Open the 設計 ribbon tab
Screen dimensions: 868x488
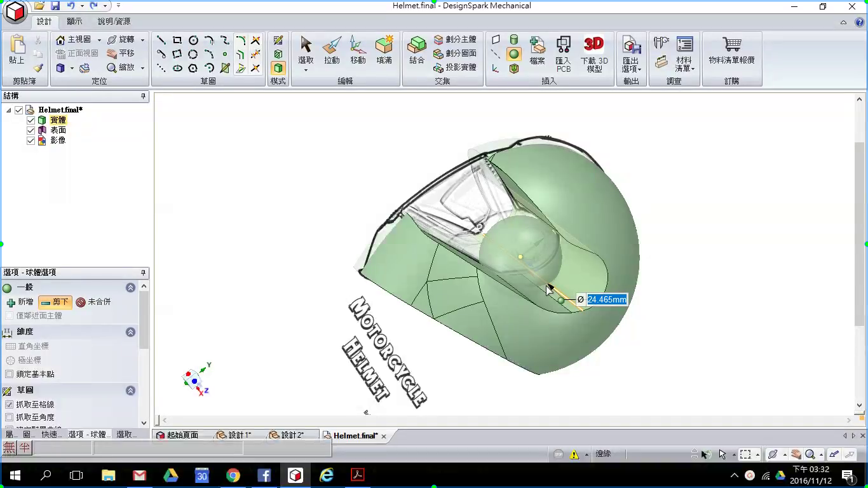coord(44,22)
